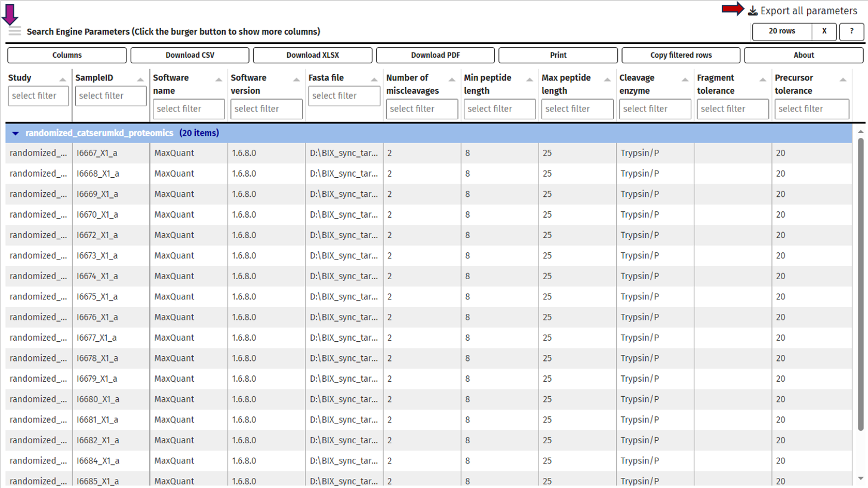Sort the Software name column
868x488 pixels.
click(218, 78)
